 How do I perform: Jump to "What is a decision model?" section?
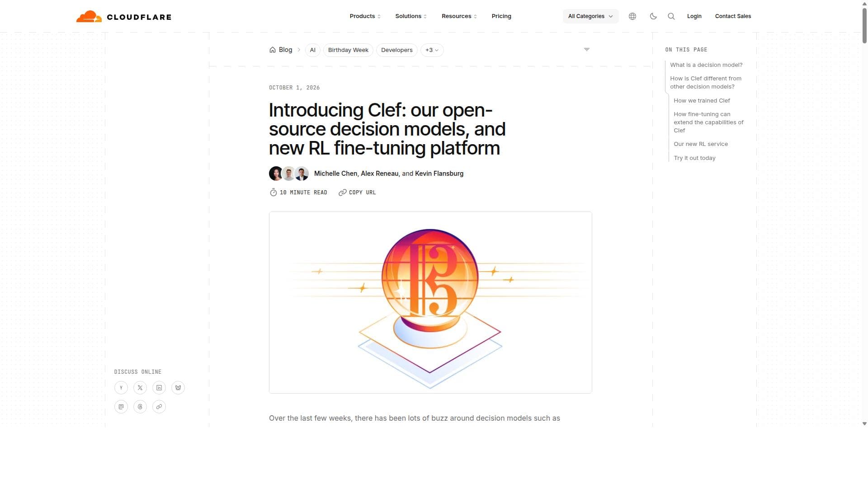point(706,65)
